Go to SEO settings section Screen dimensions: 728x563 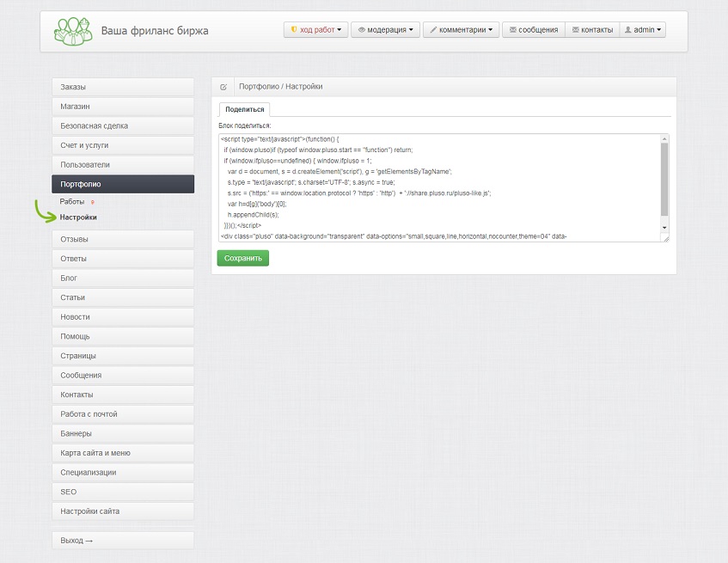[x=123, y=493]
